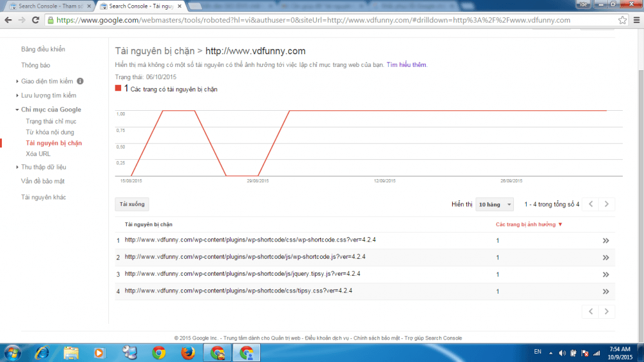644x362 pixels.
Task: Click the browser back arrow
Action: coord(8,20)
